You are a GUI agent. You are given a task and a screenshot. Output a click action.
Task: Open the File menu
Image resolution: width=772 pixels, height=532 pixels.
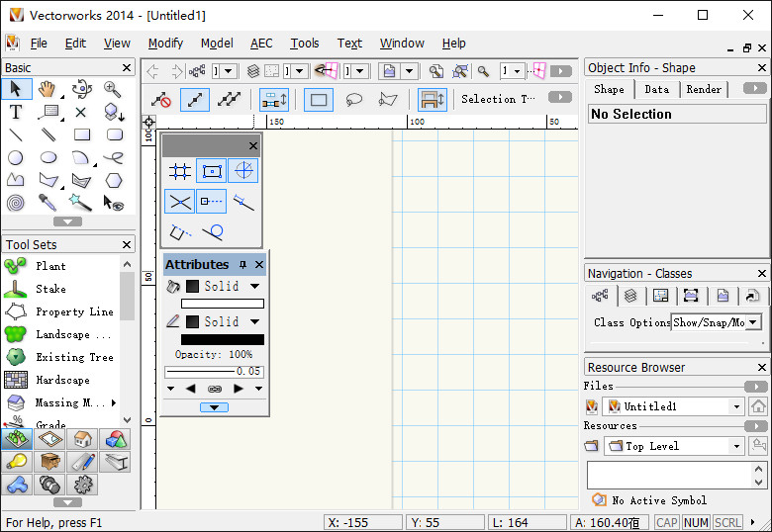tap(39, 44)
